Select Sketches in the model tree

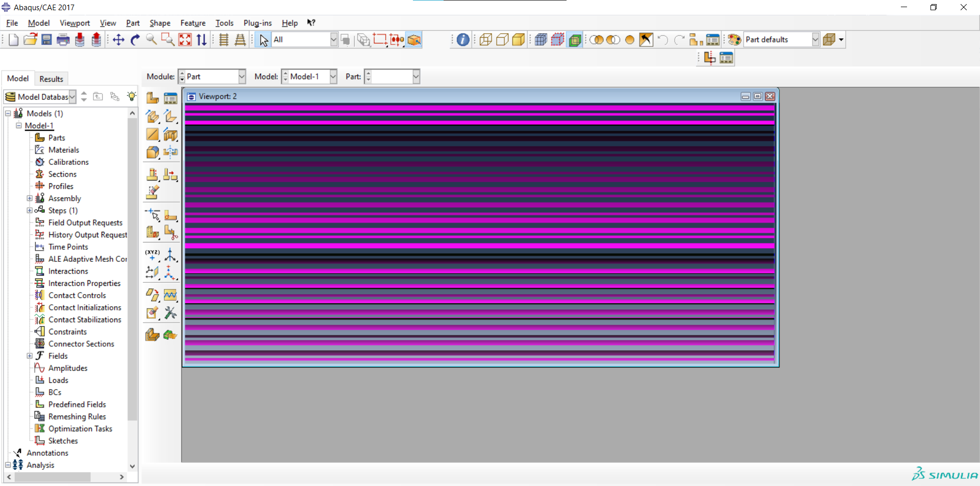click(x=63, y=441)
